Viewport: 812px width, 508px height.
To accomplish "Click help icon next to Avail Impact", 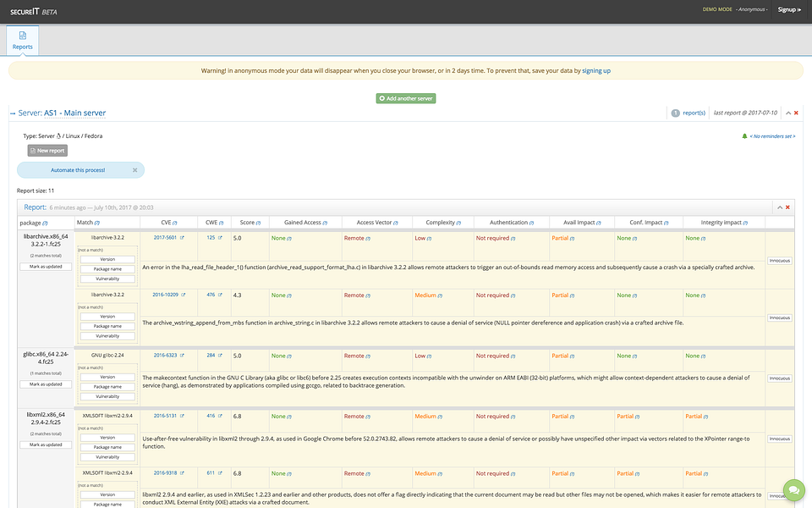I will 598,223.
